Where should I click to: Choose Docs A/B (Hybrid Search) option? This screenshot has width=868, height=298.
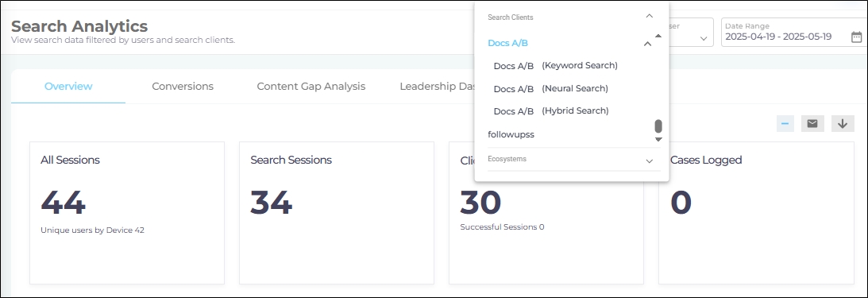click(551, 111)
